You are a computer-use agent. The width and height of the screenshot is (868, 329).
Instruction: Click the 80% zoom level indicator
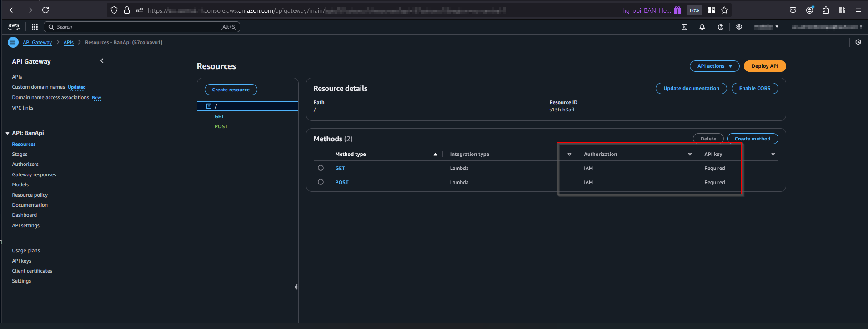pyautogui.click(x=694, y=10)
